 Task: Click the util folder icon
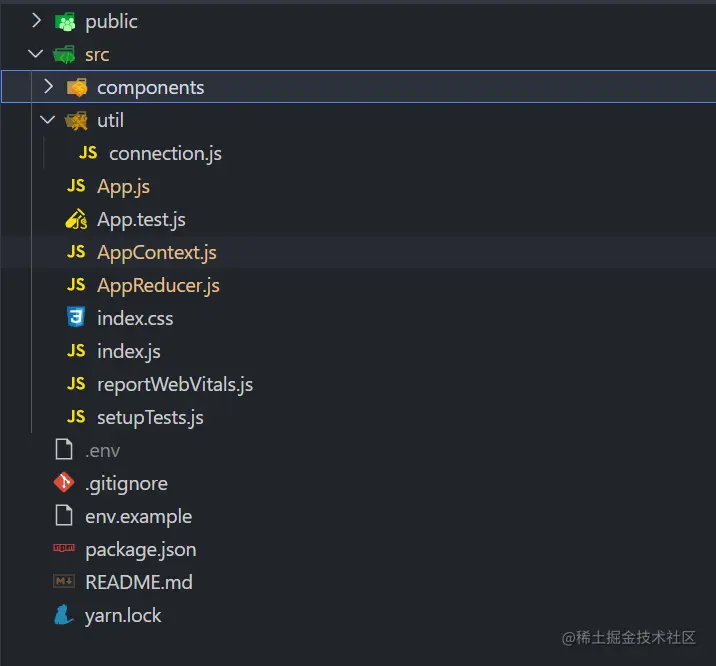77,120
